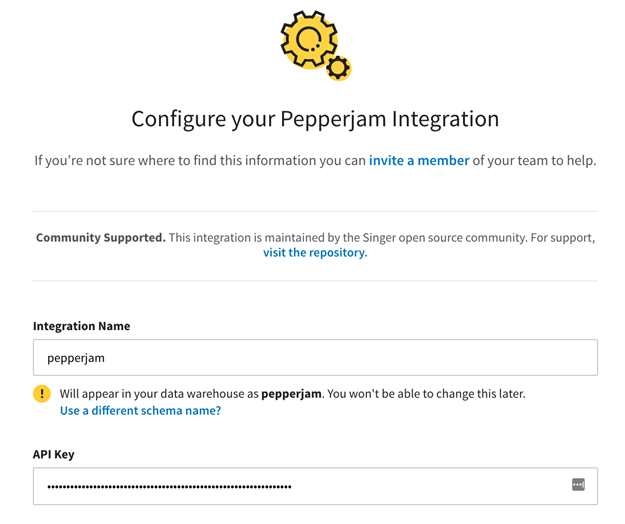Click the Singer open source community sentence
This screenshot has width=625, height=524.
381,238
